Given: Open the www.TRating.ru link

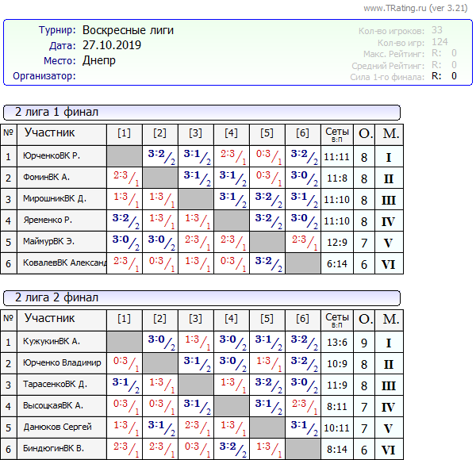Looking at the screenshot, I should tap(400, 8).
